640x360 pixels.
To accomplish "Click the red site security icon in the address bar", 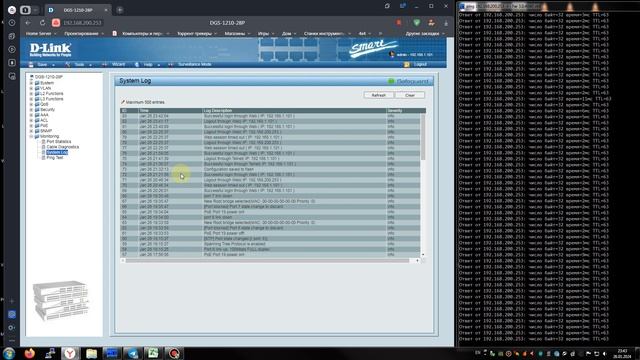I will coord(56,23).
